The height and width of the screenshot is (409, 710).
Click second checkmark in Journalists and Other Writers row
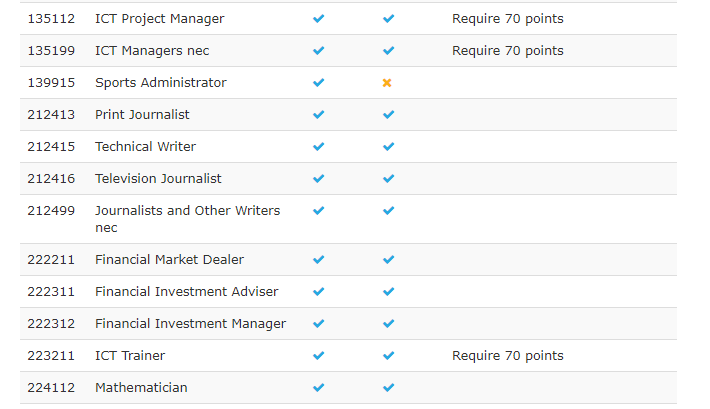pyautogui.click(x=388, y=211)
